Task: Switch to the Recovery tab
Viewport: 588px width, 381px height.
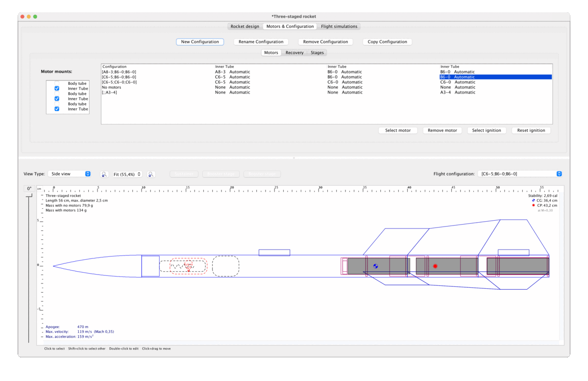Action: click(294, 52)
